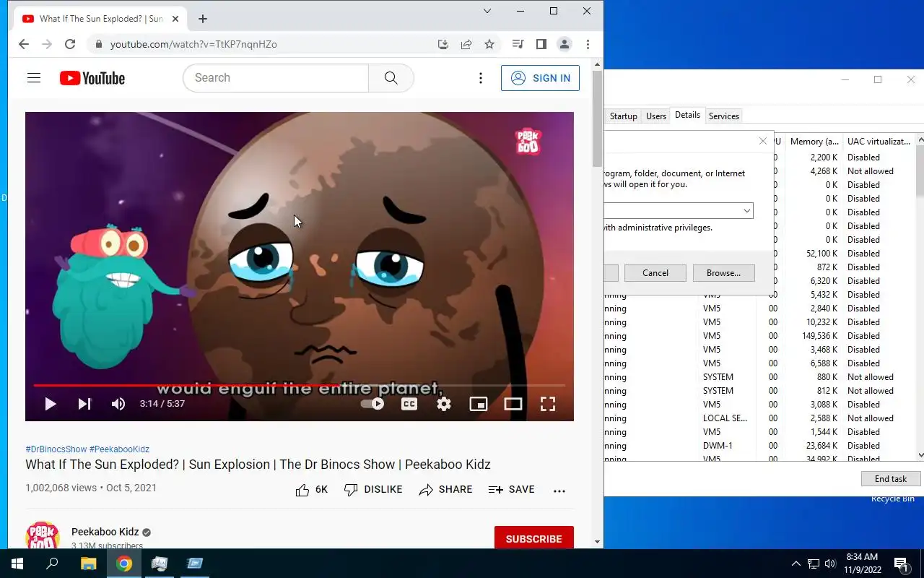The width and height of the screenshot is (924, 578).
Task: Play the YouTube video
Action: pos(50,404)
